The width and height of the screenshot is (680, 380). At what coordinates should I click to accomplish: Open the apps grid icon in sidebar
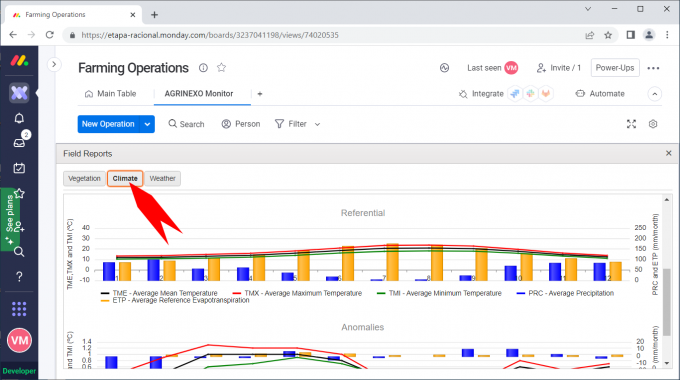pos(19,309)
